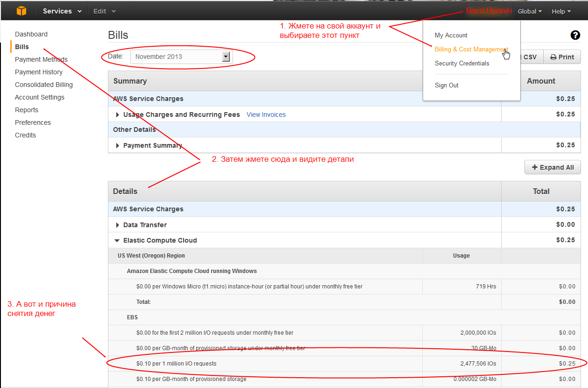Select Bills in the sidebar
This screenshot has height=388, width=588.
tap(22, 47)
